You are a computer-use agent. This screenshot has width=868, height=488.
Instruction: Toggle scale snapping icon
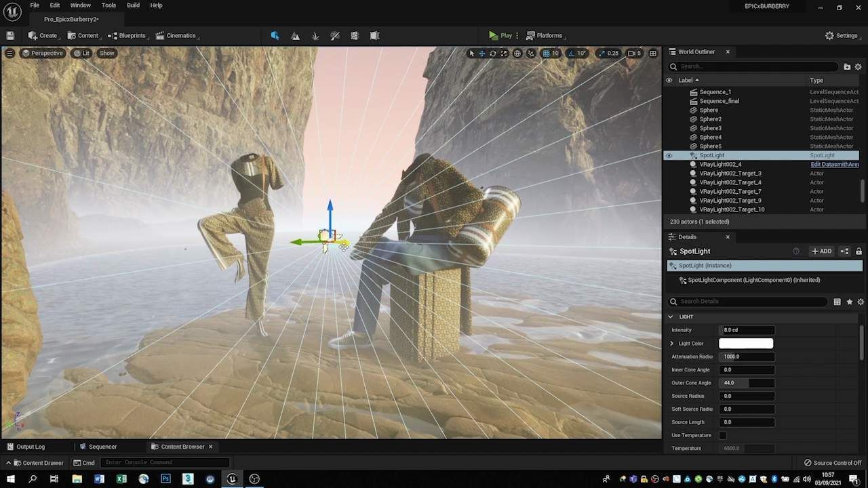tap(603, 53)
